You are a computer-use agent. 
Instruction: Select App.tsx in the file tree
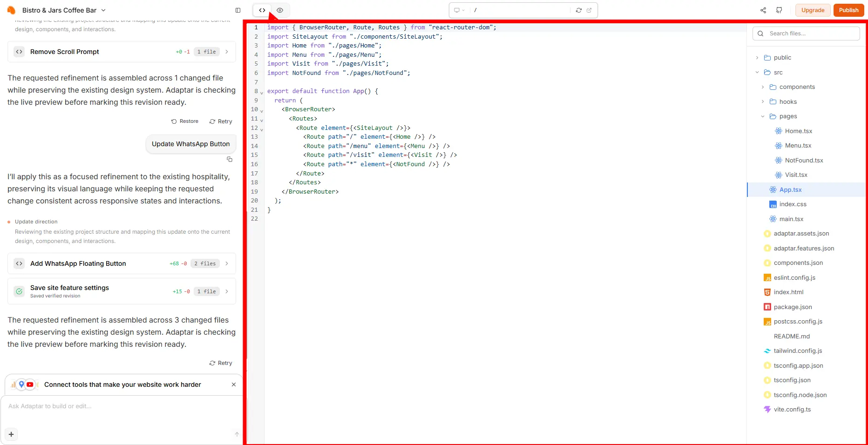(x=806, y=190)
